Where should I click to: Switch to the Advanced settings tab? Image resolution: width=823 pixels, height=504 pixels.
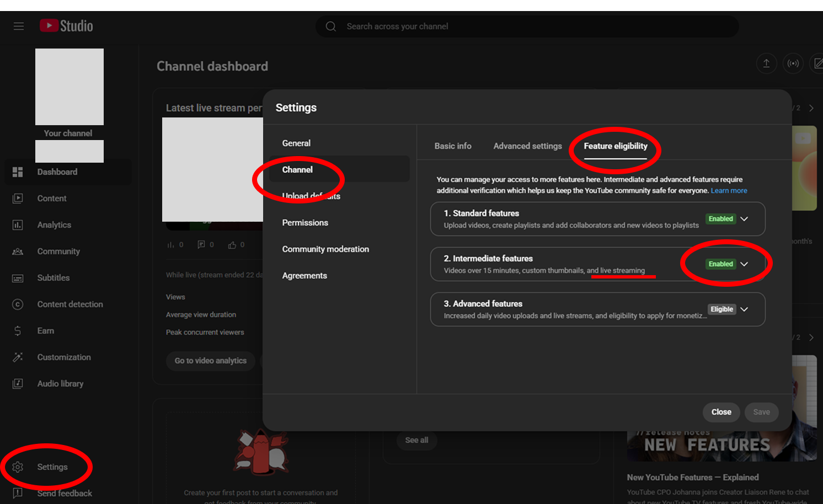pyautogui.click(x=527, y=146)
